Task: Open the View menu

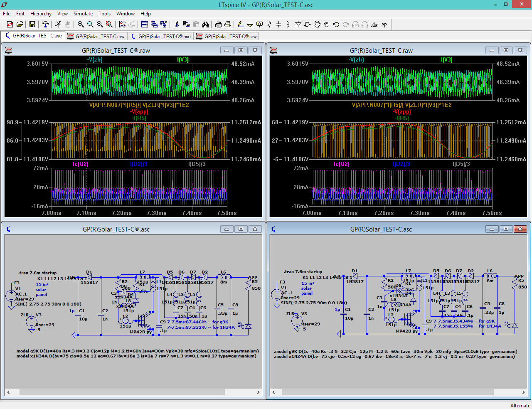Action: tap(62, 14)
